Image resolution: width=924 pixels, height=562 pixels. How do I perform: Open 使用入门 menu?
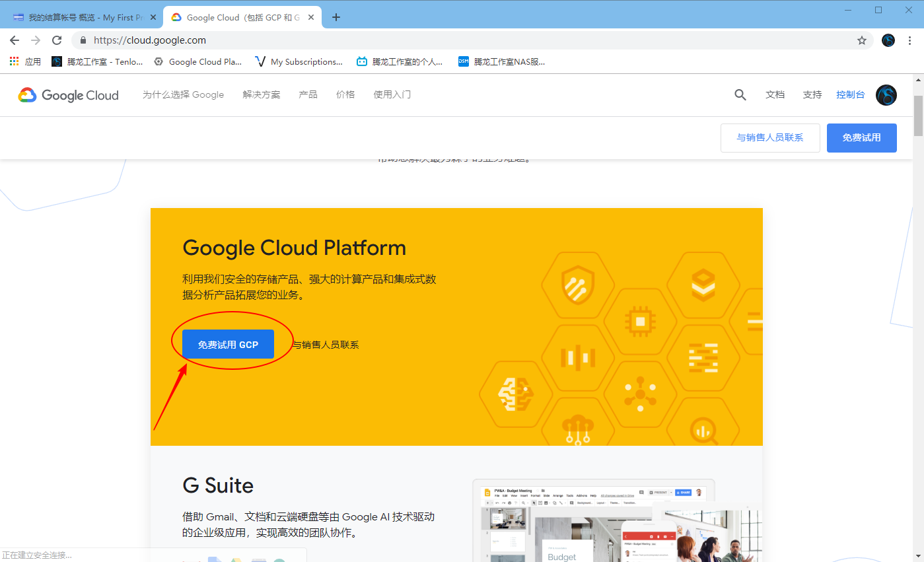392,94
